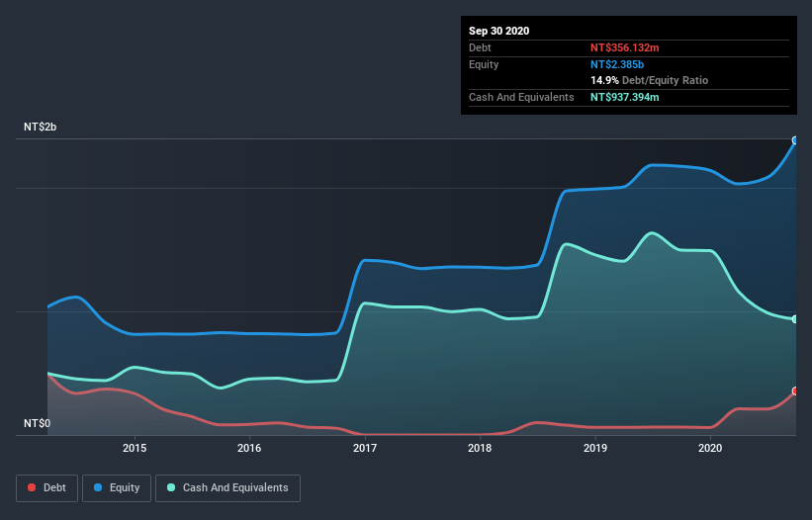Toggle the Equity series legend button
The height and width of the screenshot is (520, 812).
[117, 488]
